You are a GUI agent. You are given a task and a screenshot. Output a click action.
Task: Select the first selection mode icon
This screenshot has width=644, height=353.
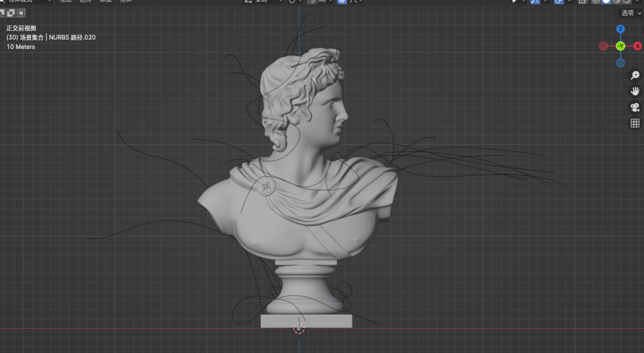[x=3, y=13]
